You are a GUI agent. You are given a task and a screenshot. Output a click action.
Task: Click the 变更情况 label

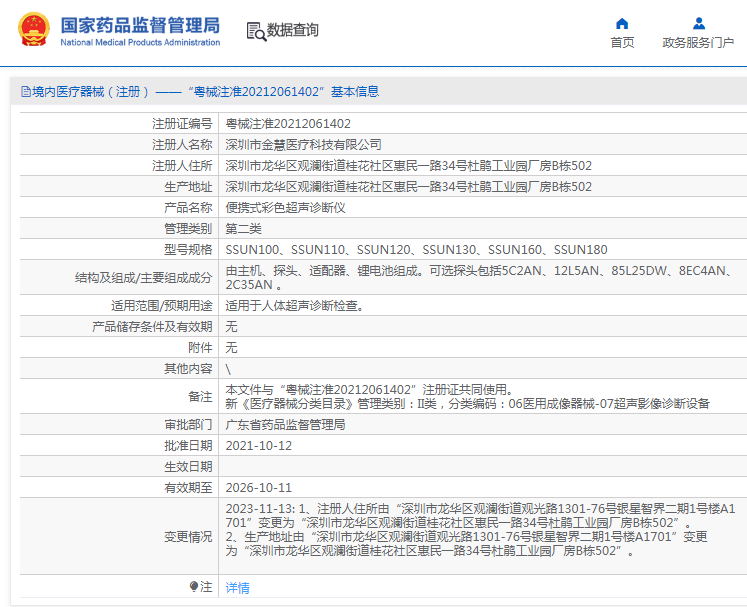click(188, 536)
